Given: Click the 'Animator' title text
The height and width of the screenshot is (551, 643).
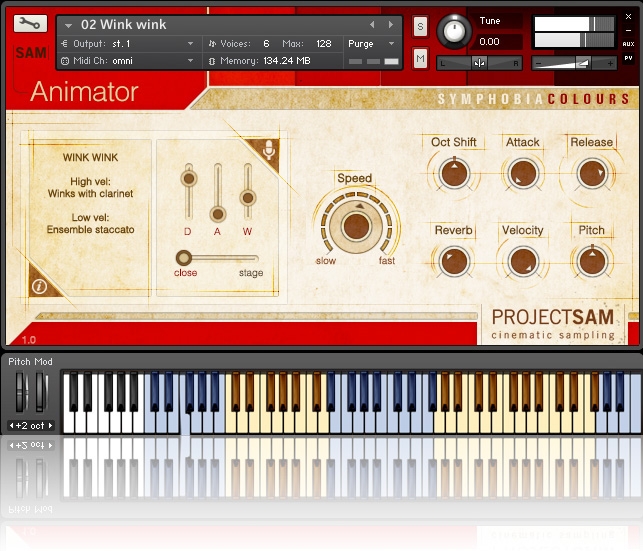Looking at the screenshot, I should click(x=84, y=91).
